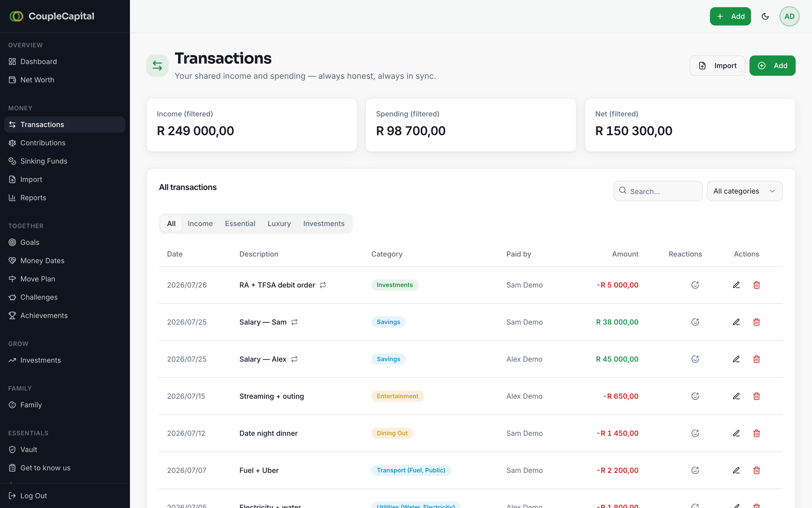This screenshot has width=812, height=508.
Task: Click the green Add transaction button
Action: (x=772, y=66)
